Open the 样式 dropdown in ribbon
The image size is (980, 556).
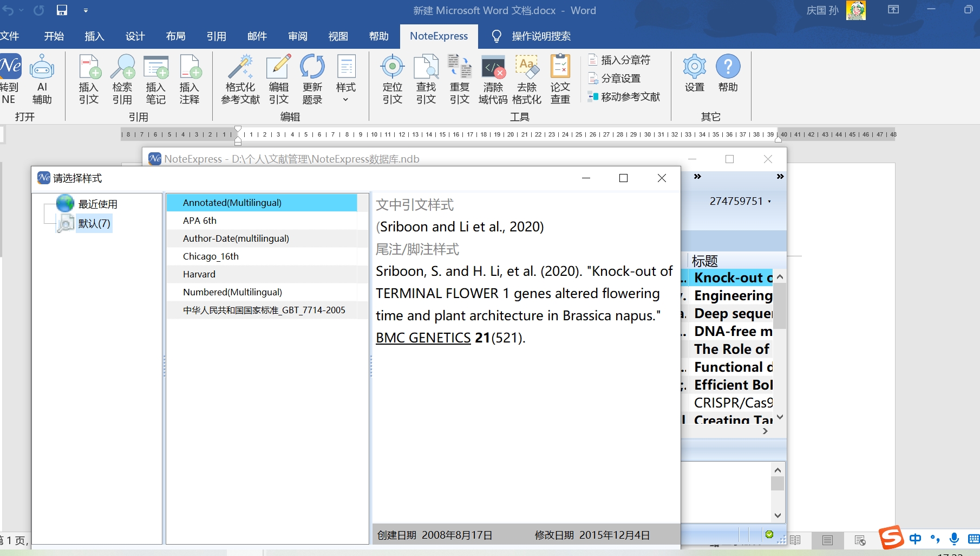pyautogui.click(x=346, y=79)
